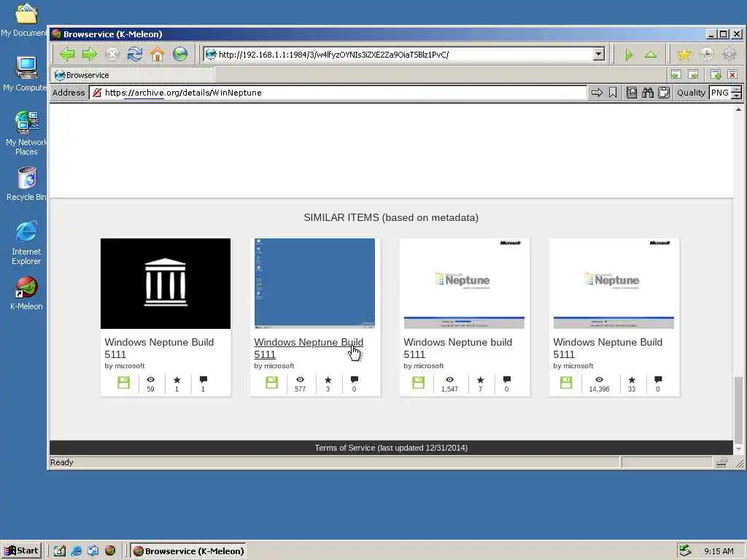Open bookmarks with the yellow star icon
Viewport: 747px width, 560px height.
click(x=684, y=54)
